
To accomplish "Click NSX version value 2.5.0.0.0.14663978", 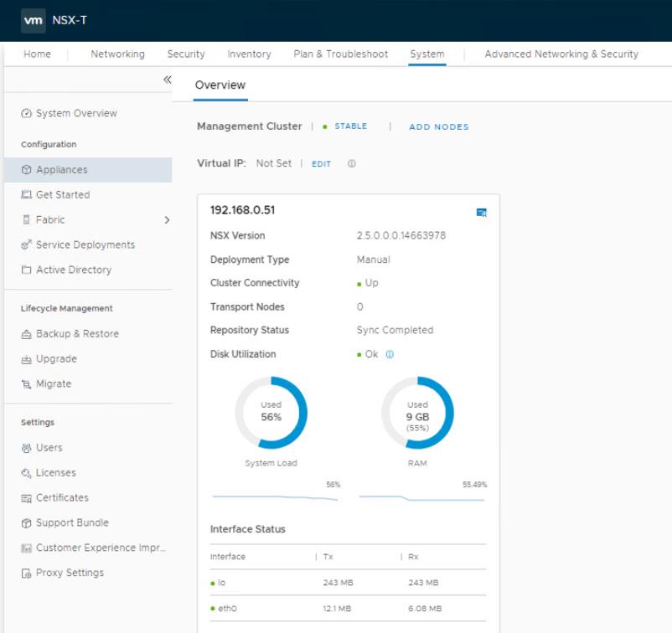I will tap(401, 235).
